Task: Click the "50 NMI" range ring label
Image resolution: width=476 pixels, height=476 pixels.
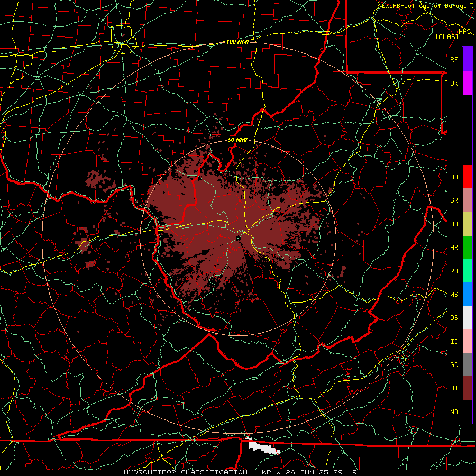Action: click(237, 140)
